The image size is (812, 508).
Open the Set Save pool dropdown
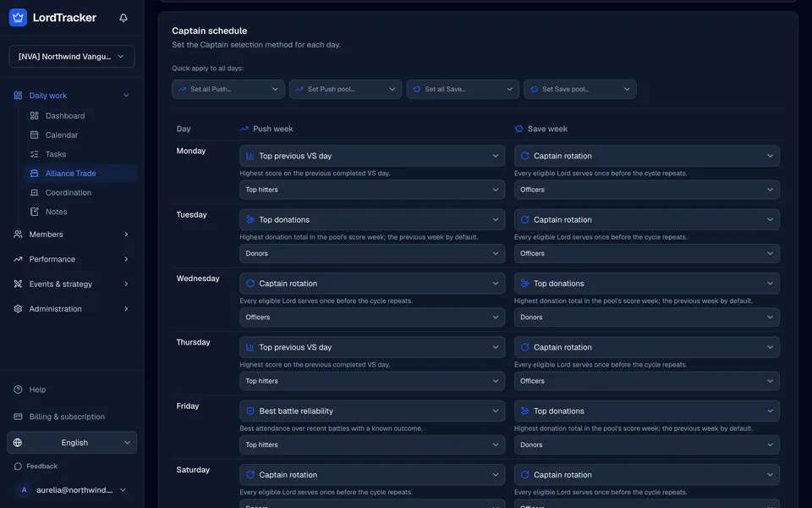[580, 89]
